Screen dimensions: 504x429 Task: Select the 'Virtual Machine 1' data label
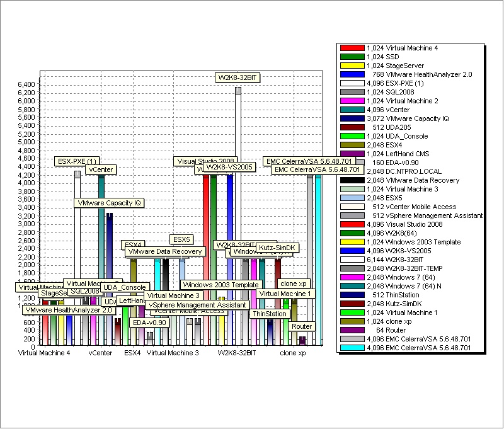[285, 294]
